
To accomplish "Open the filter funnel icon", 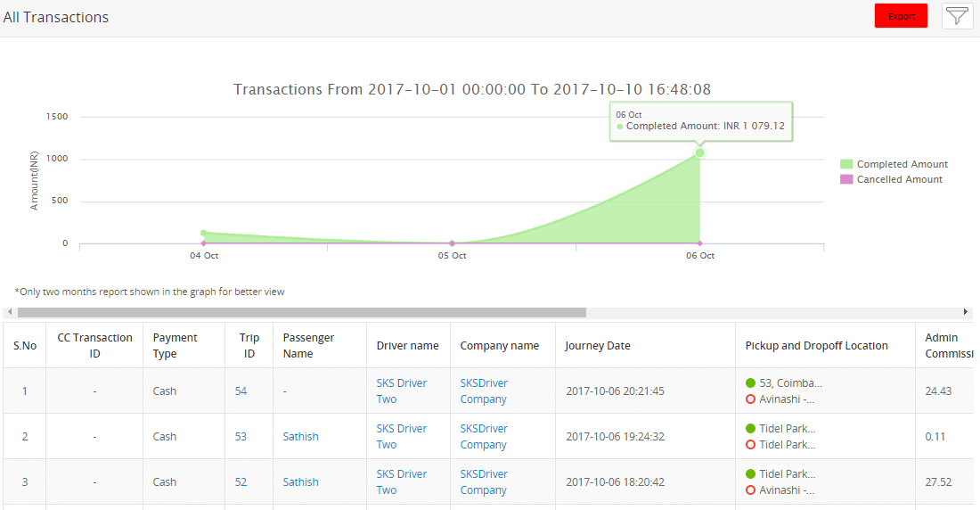I will tap(957, 16).
